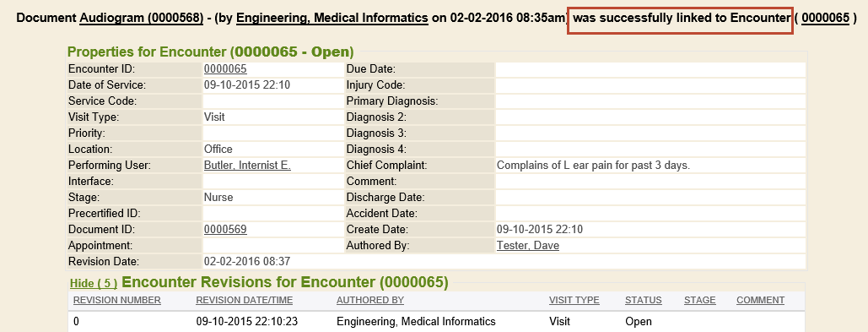Open the Tester, Dave author link
This screenshot has height=332, width=868.
point(528,246)
